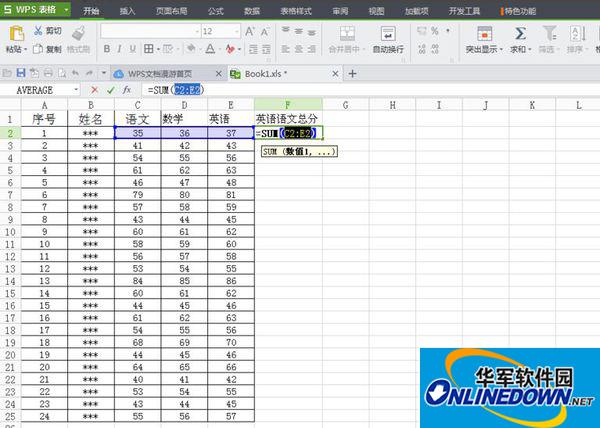The height and width of the screenshot is (428, 600).
Task: Toggle Italic formatting
Action: pos(119,49)
